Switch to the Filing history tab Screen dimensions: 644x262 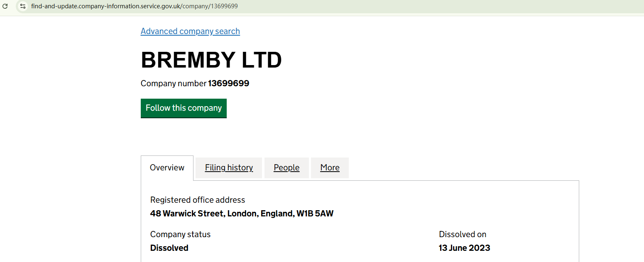229,167
